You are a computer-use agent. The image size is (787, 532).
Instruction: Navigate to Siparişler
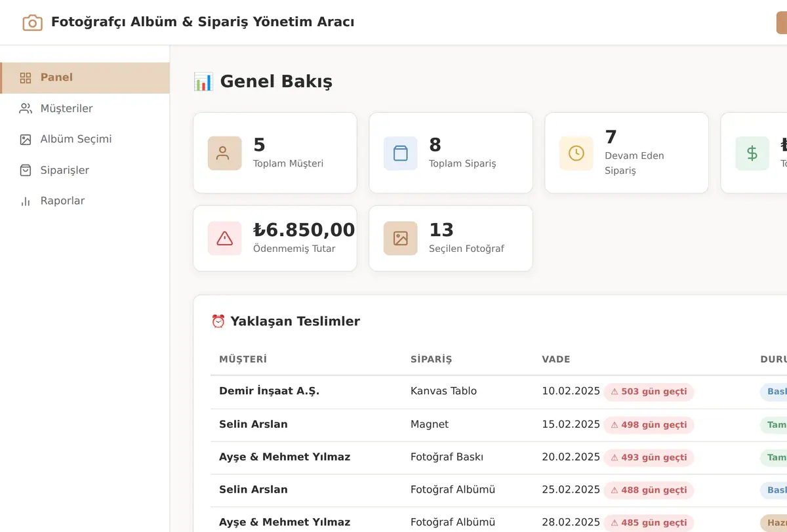click(85, 171)
